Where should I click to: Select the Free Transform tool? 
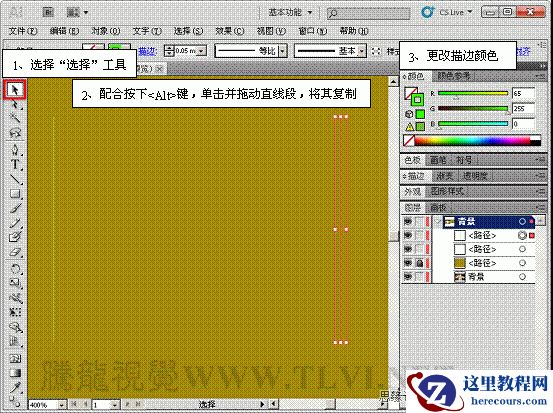coord(15,312)
